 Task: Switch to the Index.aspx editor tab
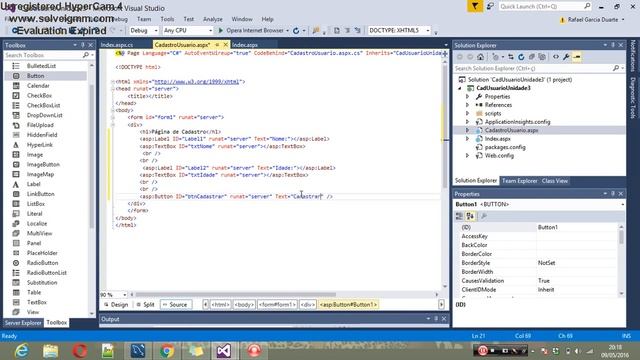coord(245,45)
